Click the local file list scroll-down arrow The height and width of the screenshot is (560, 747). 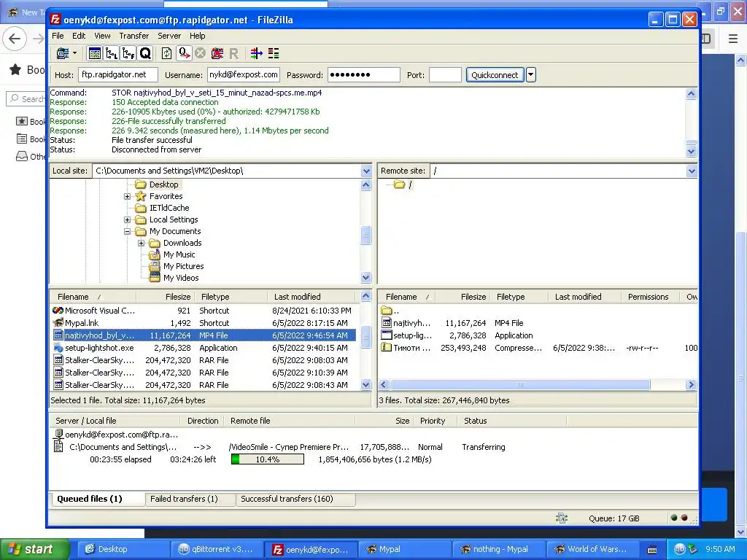tap(366, 385)
